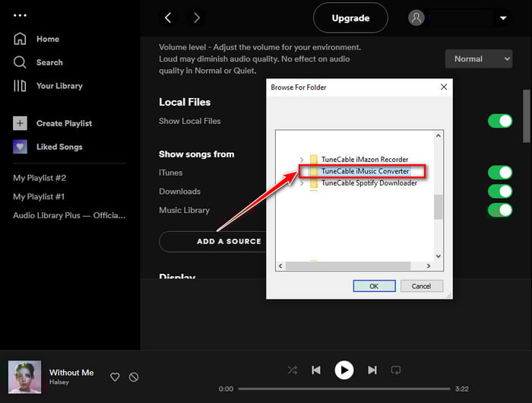Toggle the iTunes source switch

pyautogui.click(x=500, y=173)
